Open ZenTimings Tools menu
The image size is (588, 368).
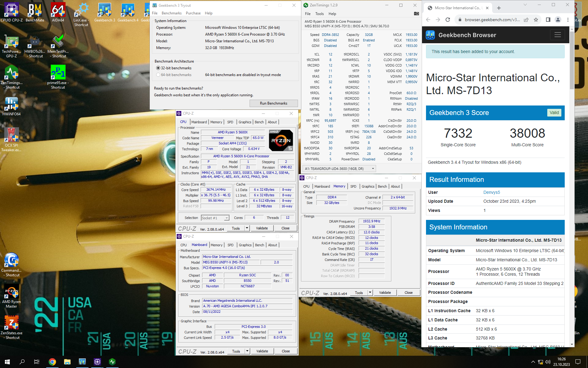[x=319, y=14]
